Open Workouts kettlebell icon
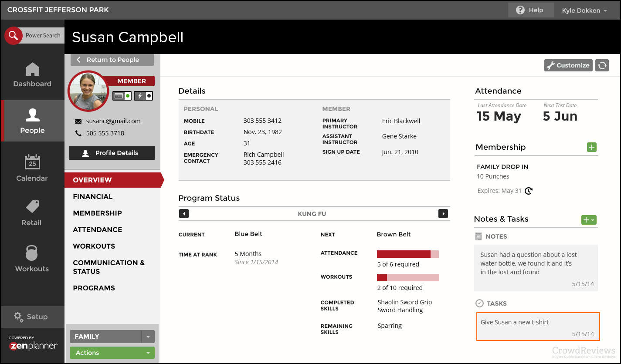 click(x=32, y=253)
